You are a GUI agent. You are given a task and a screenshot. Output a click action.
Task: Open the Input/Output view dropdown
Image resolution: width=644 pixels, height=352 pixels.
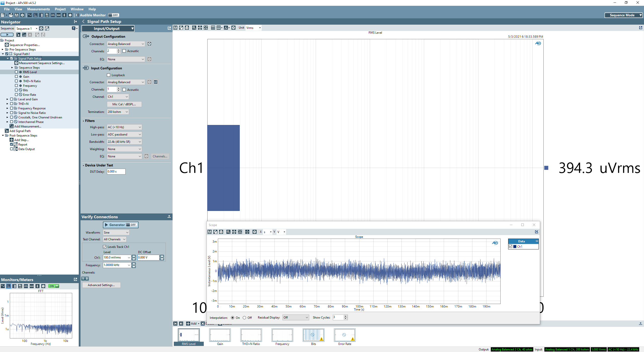[x=108, y=29]
